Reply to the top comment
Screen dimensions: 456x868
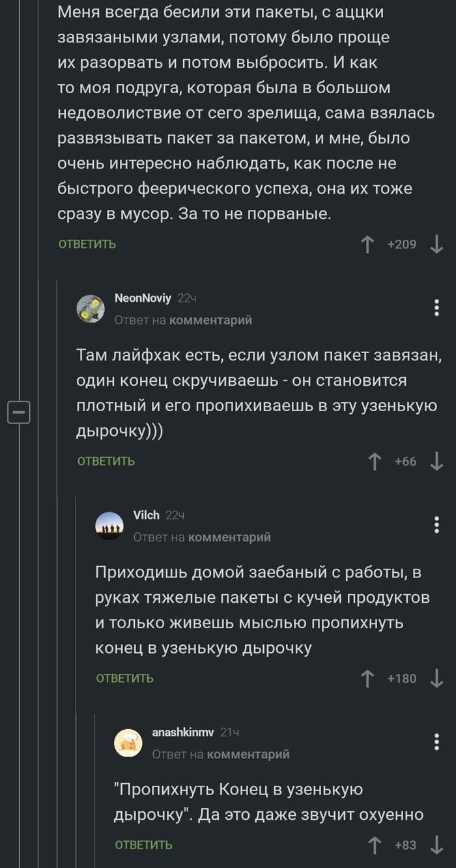pos(87,244)
